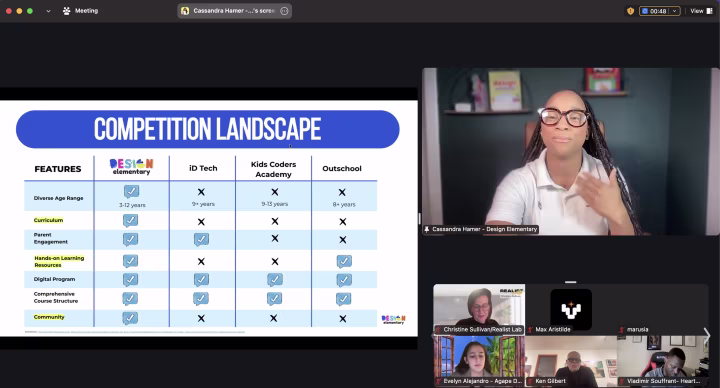
Task: Click the iD Tech checkmark for Parent Engagement
Action: point(201,239)
